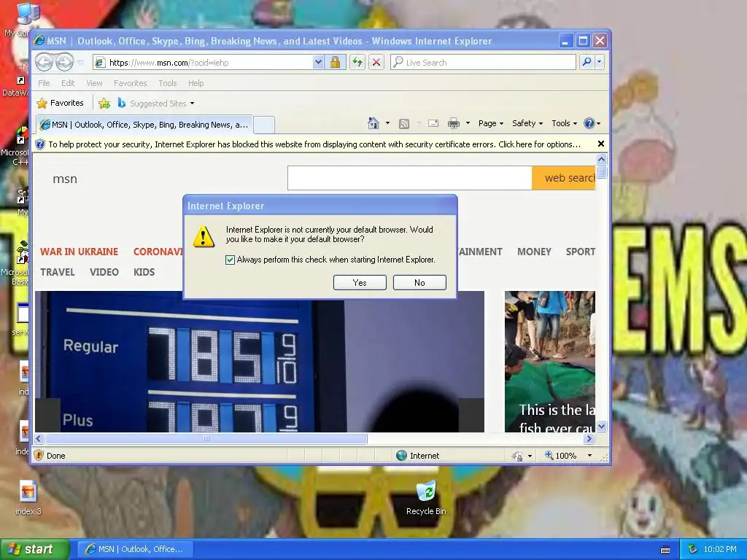Screen dimensions: 747x560
Task: Expand the zoom level dropdown arrow
Action: (x=589, y=456)
